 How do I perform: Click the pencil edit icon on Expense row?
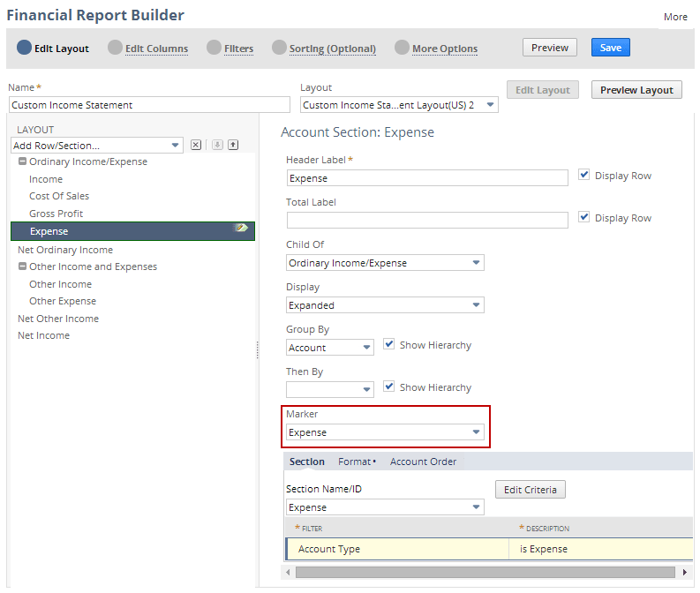point(241,228)
